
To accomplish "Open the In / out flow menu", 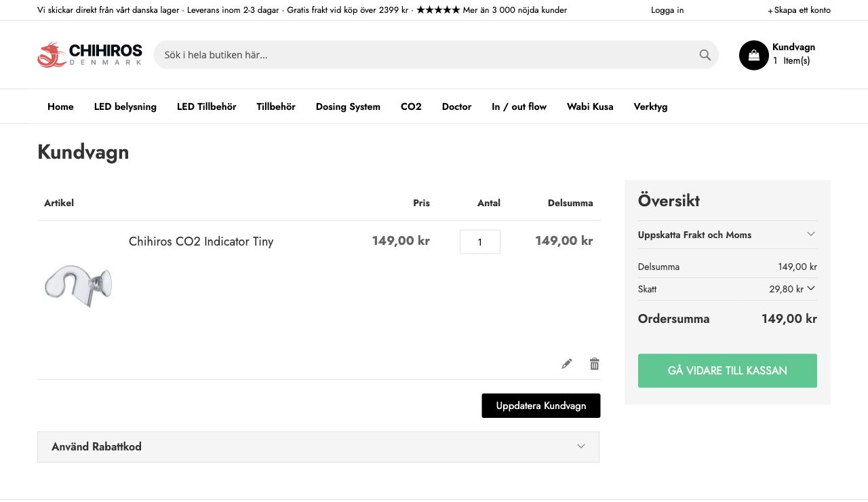I will pos(519,107).
